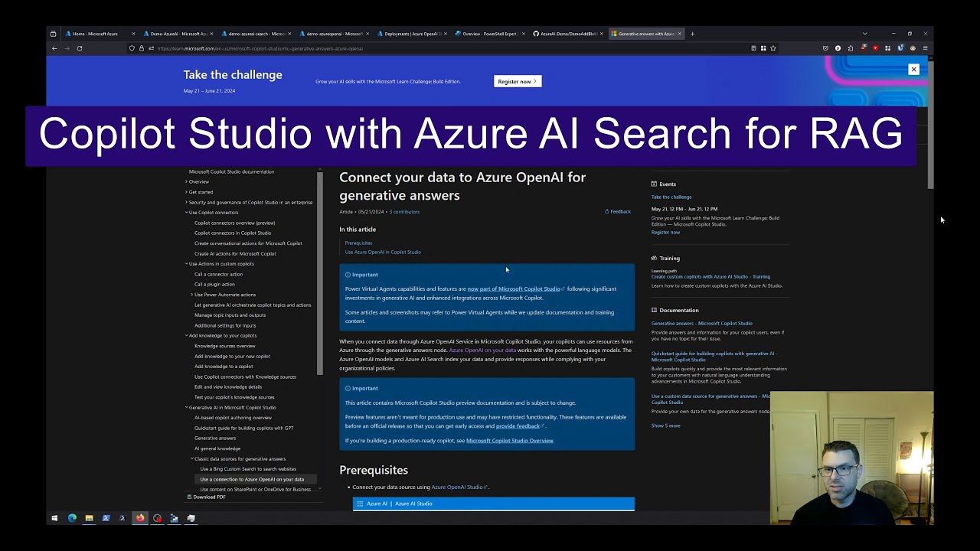This screenshot has height=551, width=980.
Task: Open the 3 contributors link
Action: tap(404, 212)
